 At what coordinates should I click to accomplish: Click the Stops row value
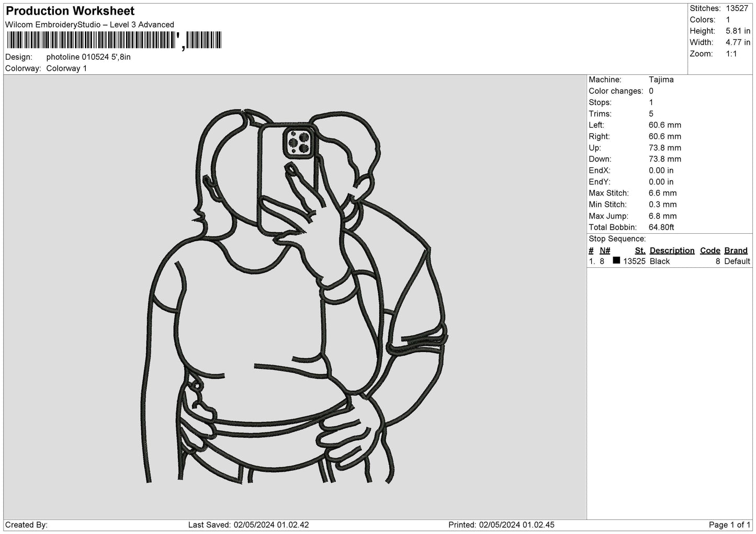[651, 103]
